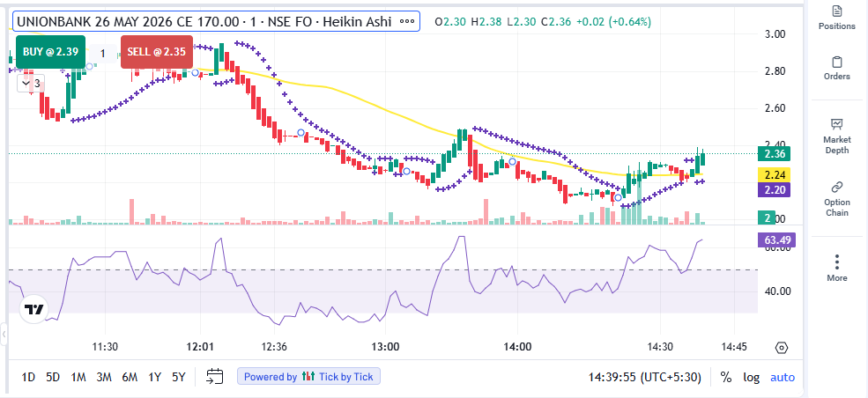The image size is (868, 398).
Task: Click the change value +0.02 (+0.64%)
Action: pos(613,22)
